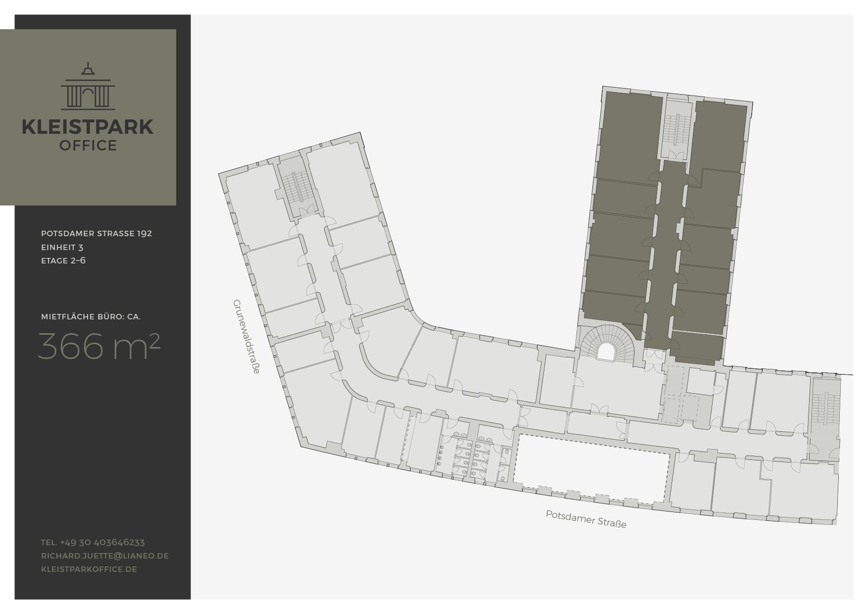Select the KLEISTPARK title text
Screen dimensions: 868x614
click(88, 127)
